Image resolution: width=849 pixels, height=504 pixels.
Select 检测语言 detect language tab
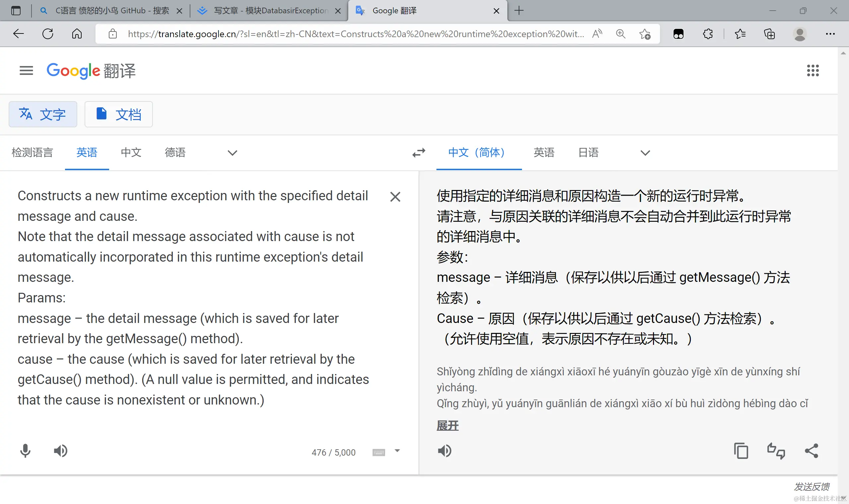point(32,153)
